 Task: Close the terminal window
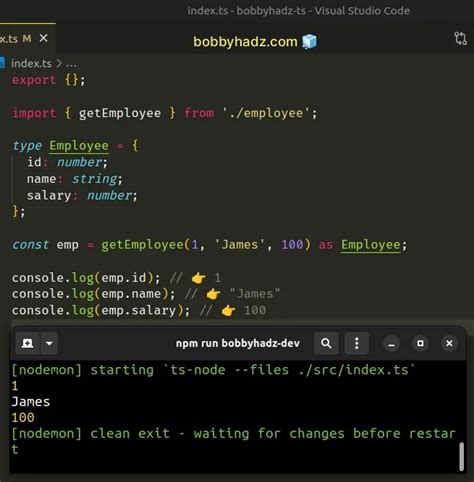(x=449, y=344)
